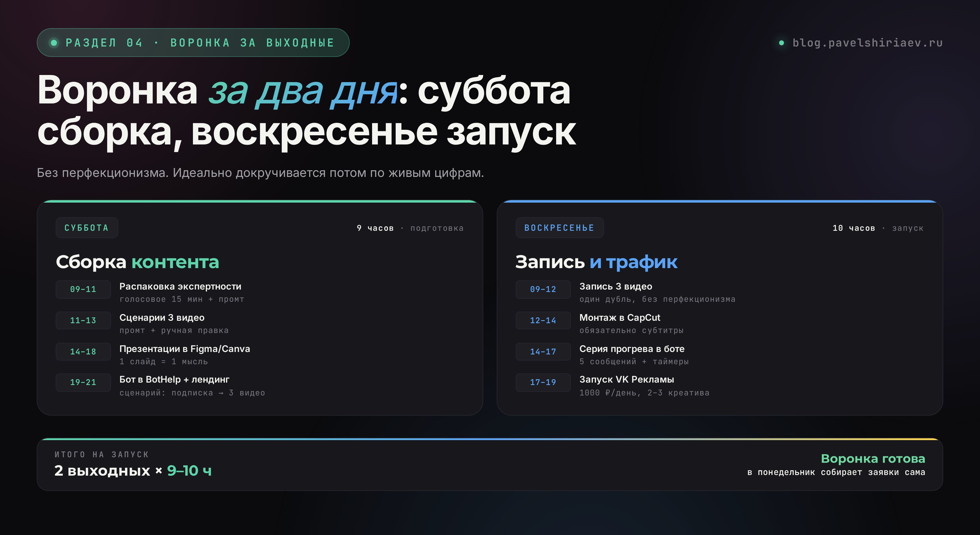Click the 'РАЗДЕЛ 04 · ВОРОНКА ЗА ВЫХОДНЫЕ' badge

point(193,43)
